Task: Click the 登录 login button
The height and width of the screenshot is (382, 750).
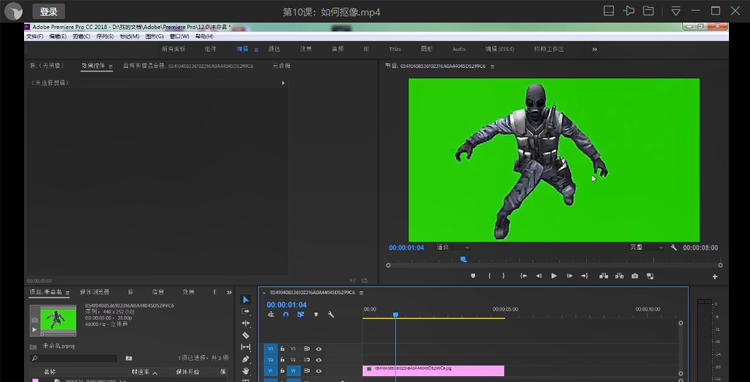Action: point(49,11)
